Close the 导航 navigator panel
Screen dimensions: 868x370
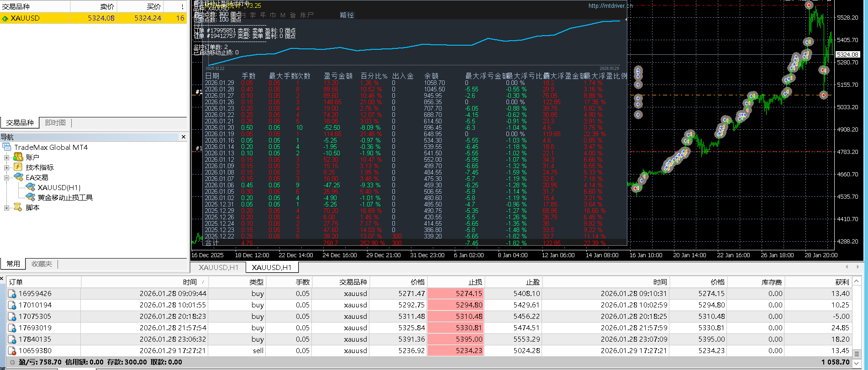(x=184, y=137)
